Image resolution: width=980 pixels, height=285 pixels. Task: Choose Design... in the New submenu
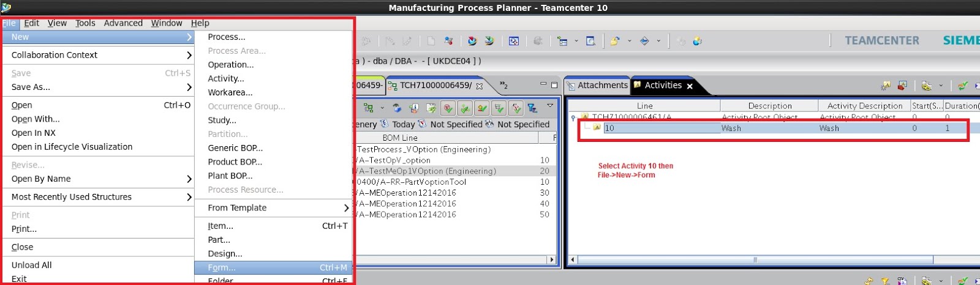click(x=225, y=254)
